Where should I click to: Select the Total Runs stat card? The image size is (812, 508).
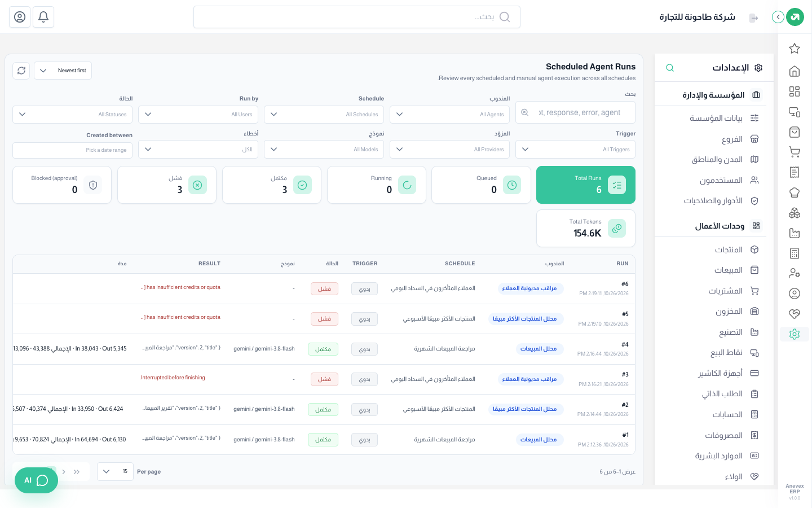(586, 185)
